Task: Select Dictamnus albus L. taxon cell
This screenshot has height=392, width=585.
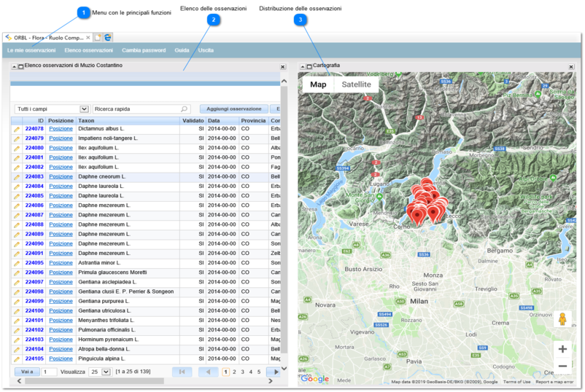Action: tap(128, 128)
